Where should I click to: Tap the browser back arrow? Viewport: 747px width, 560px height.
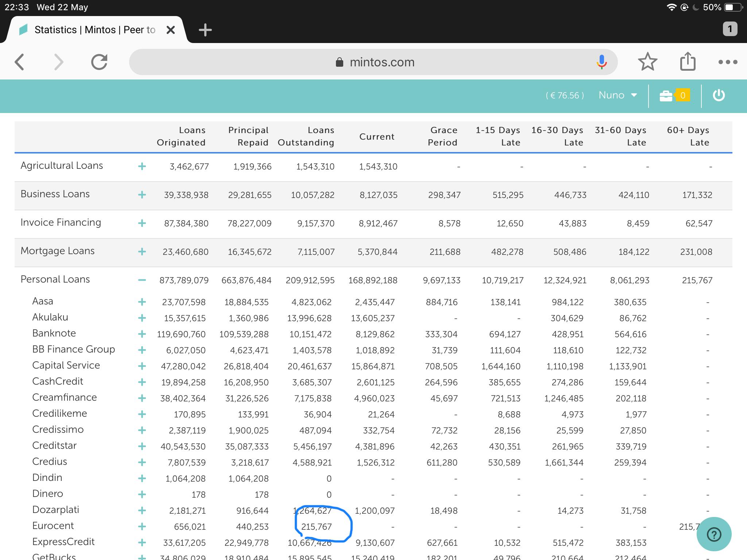point(20,62)
